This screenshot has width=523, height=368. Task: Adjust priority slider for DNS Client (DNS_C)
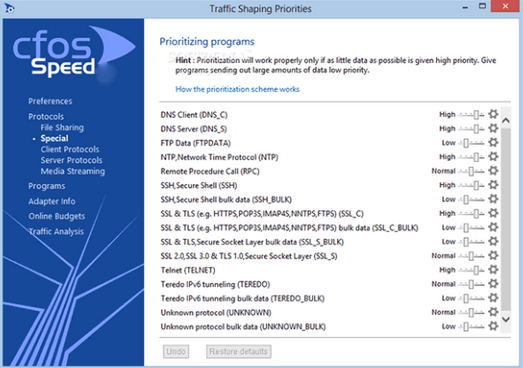point(471,115)
